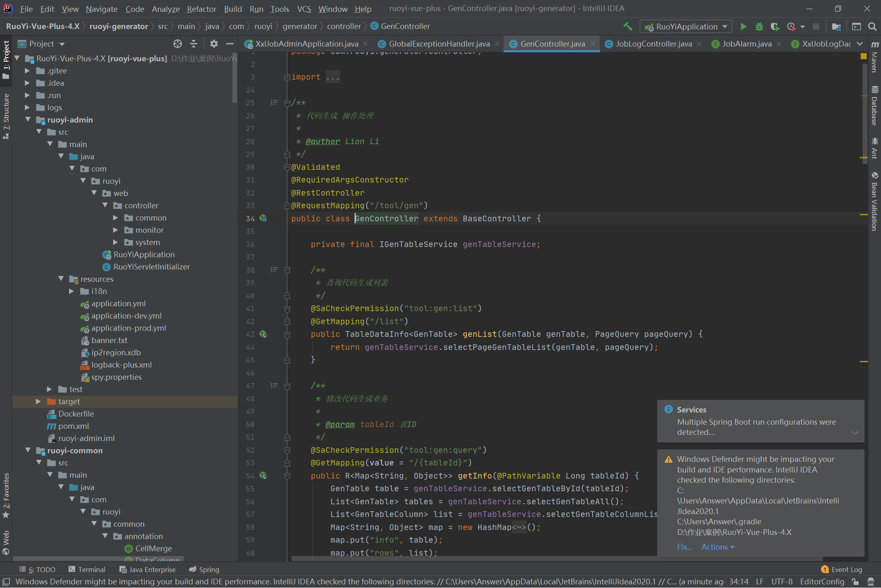Hide the Project panel with minus icon
Image resolution: width=881 pixels, height=588 pixels.
(230, 44)
